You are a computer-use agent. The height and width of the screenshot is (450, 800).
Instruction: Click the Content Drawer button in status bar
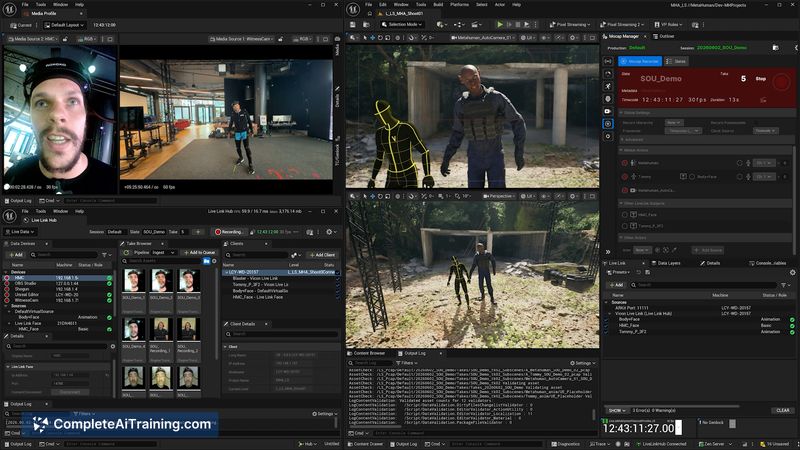coord(366,444)
